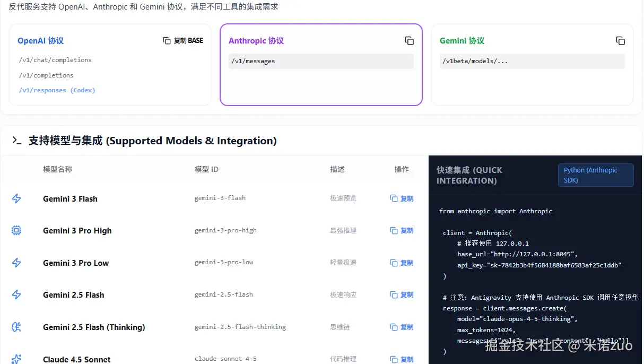Click the max_tokens=1024 code line
The image size is (644, 364).
click(x=486, y=330)
